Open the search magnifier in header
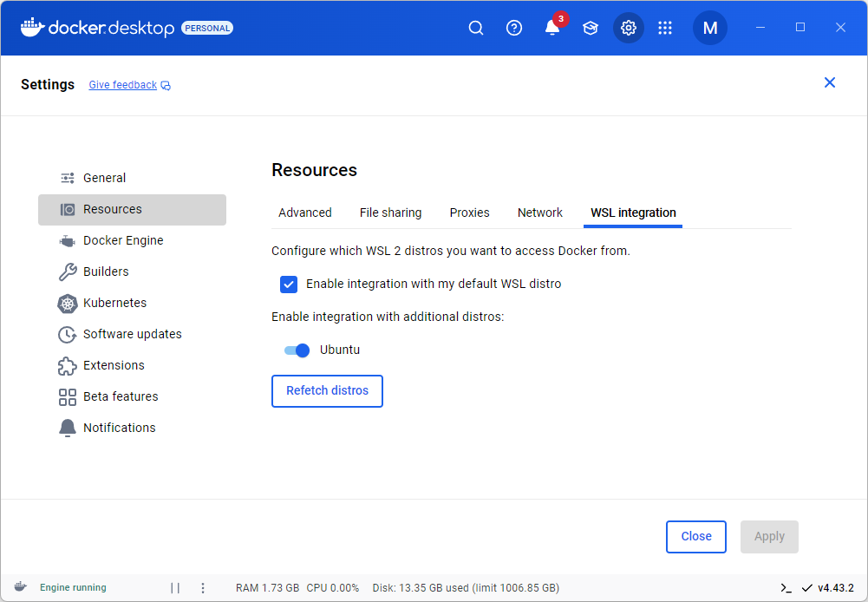The image size is (868, 602). (476, 28)
